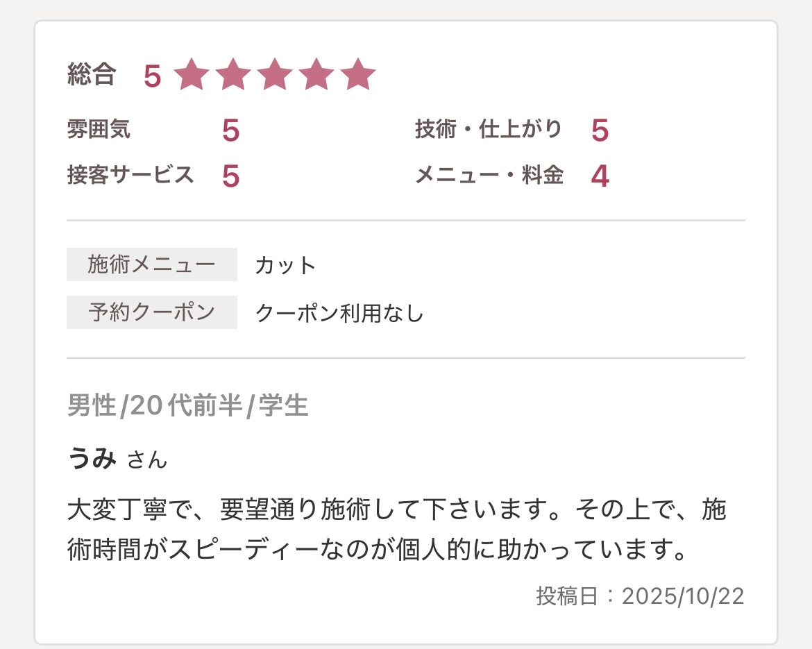Click the 雰囲気 atmosphere rating label
Screen dimensions: 812x649
point(98,130)
